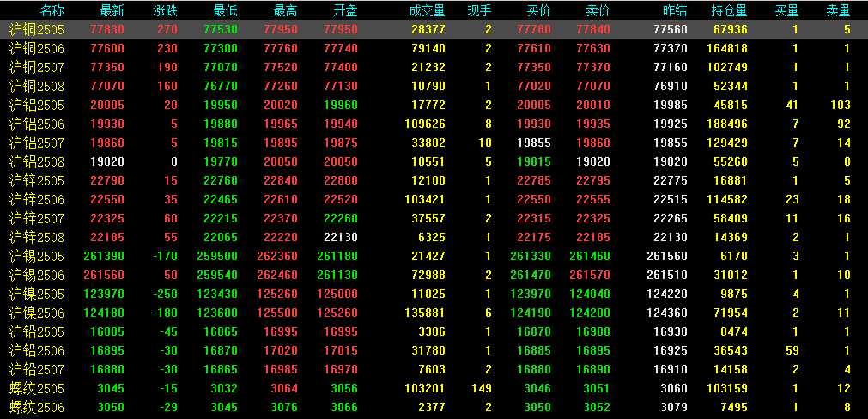Viewport: 868px width, 419px height.
Task: Click volume 7603 for 沪铅2507
Action: pyautogui.click(x=432, y=369)
